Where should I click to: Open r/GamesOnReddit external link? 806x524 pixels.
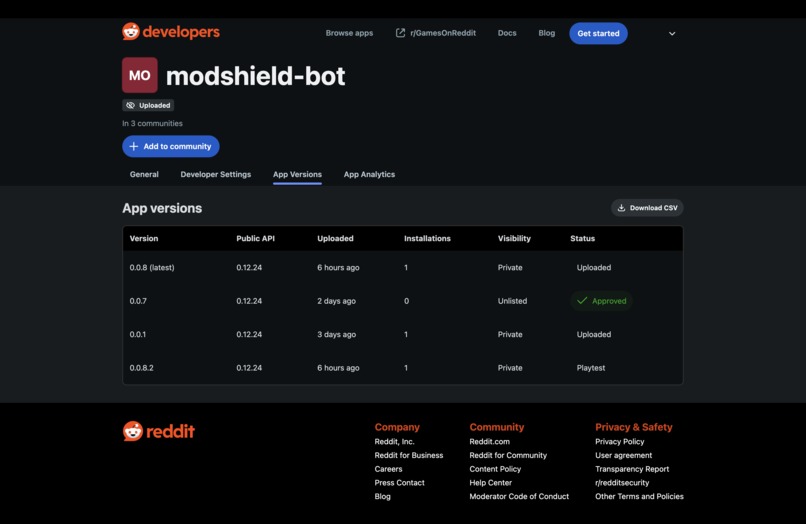(x=435, y=33)
